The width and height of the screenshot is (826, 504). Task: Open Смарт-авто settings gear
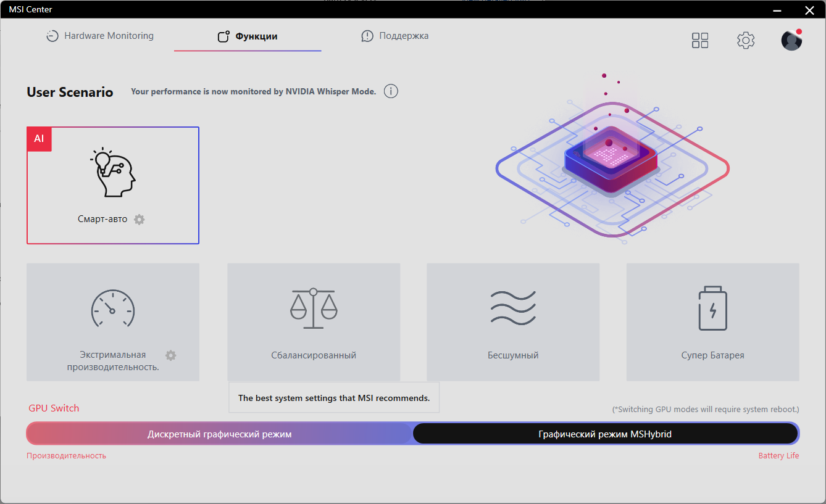[140, 219]
